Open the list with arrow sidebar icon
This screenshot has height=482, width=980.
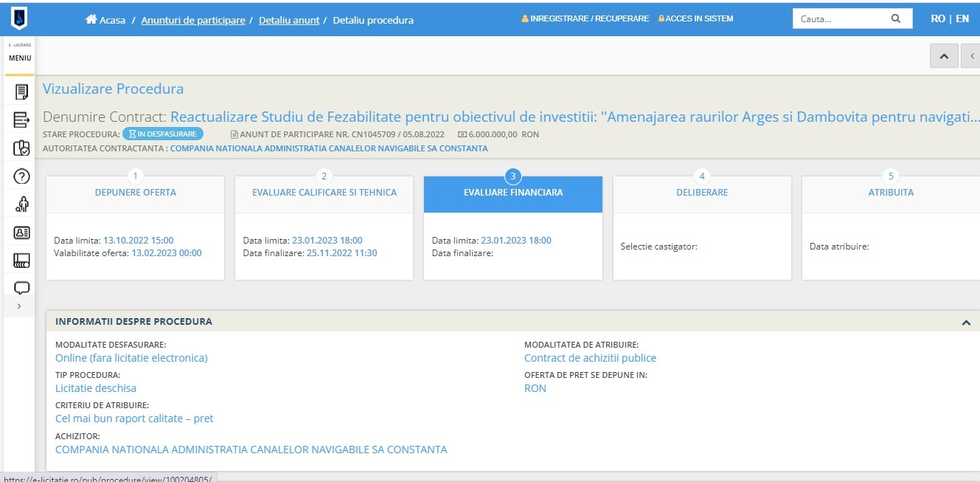click(x=21, y=120)
